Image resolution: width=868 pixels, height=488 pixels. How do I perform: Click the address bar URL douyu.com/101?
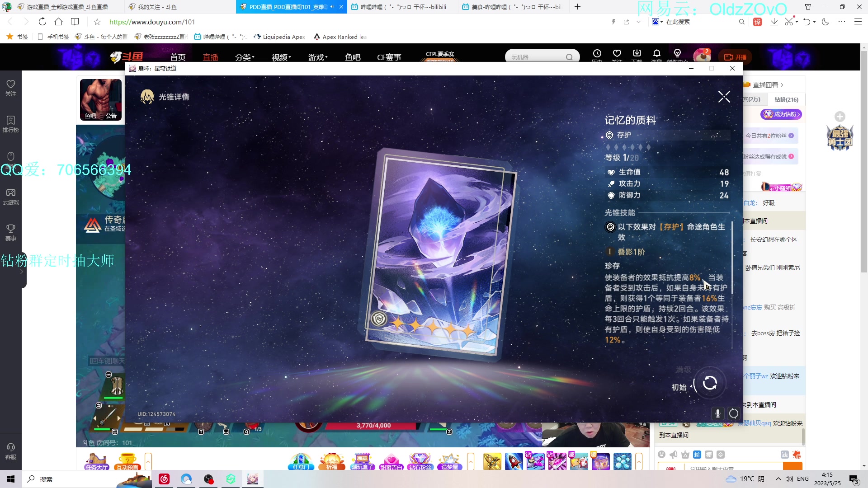pos(152,22)
